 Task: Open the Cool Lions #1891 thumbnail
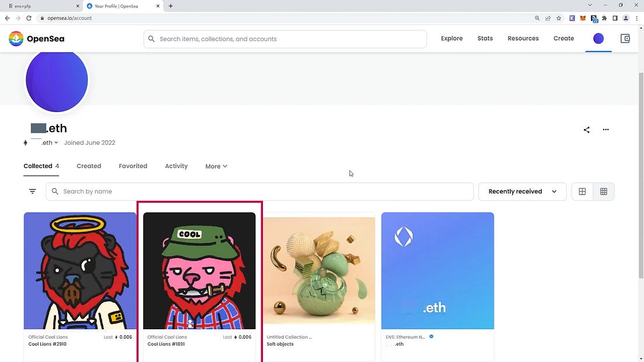coord(199,271)
